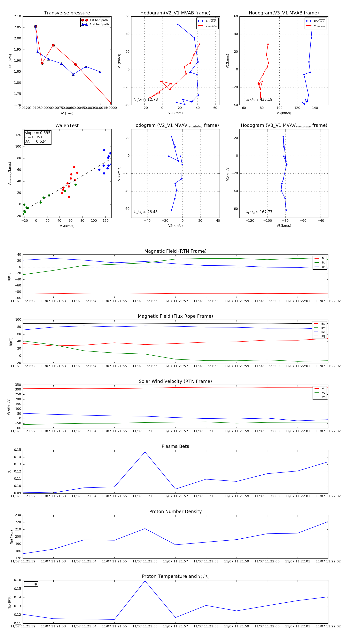
Task: Click the 'Bt' legend entry
Action: coord(320,262)
